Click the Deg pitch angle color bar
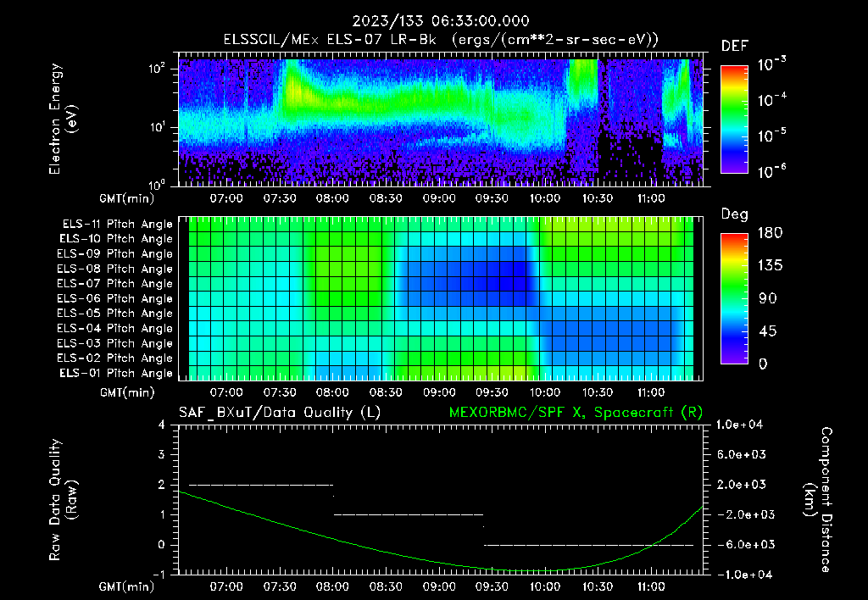The height and width of the screenshot is (600, 868). point(734,298)
